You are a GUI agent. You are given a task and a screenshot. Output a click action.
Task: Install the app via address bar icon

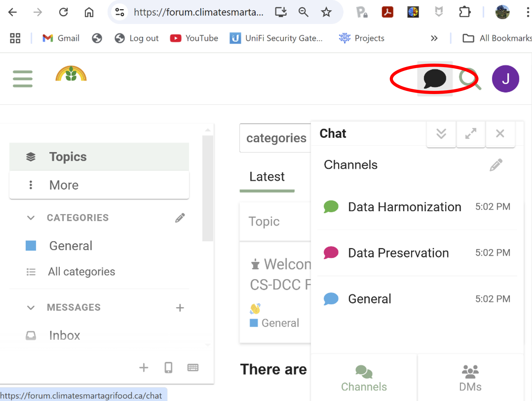pyautogui.click(x=281, y=12)
